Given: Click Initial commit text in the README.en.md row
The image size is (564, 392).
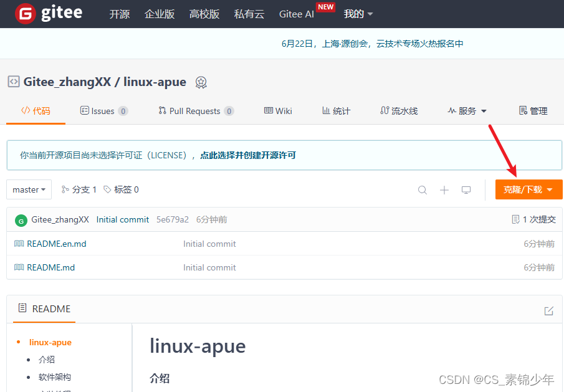Looking at the screenshot, I should pos(209,244).
